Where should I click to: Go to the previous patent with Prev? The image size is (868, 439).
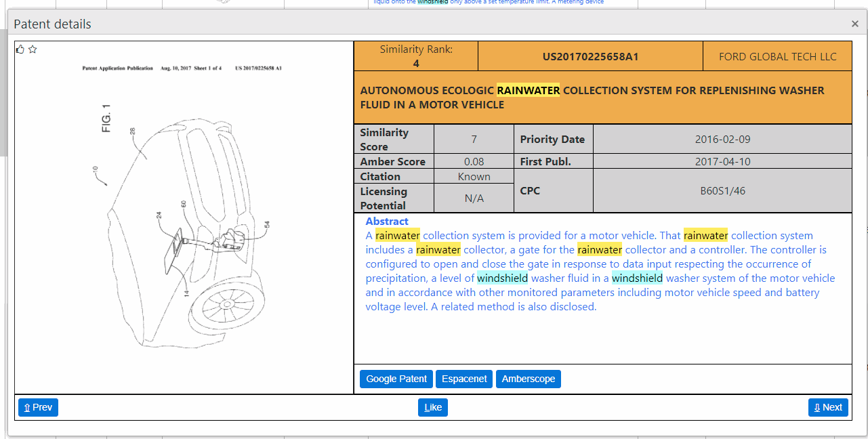point(38,407)
